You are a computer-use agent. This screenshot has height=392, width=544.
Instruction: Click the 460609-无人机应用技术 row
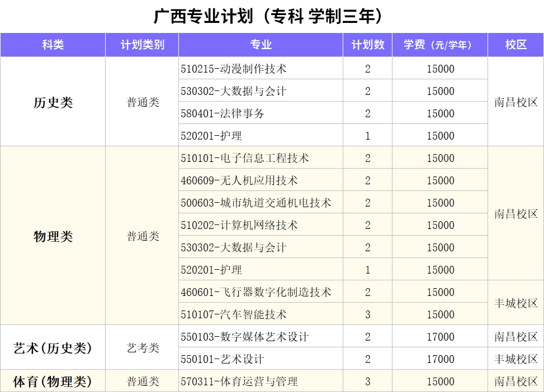pyautogui.click(x=239, y=180)
